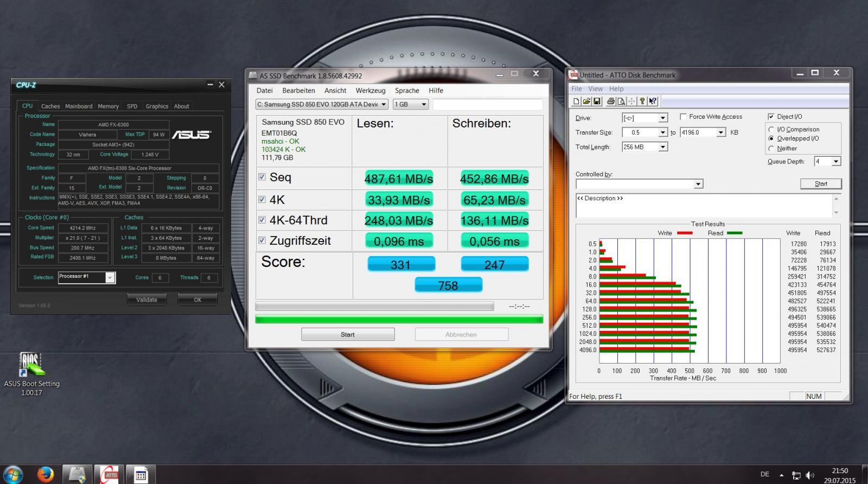The height and width of the screenshot is (484, 868).
Task: Select the Overlapped I/O radio button
Action: coord(771,138)
